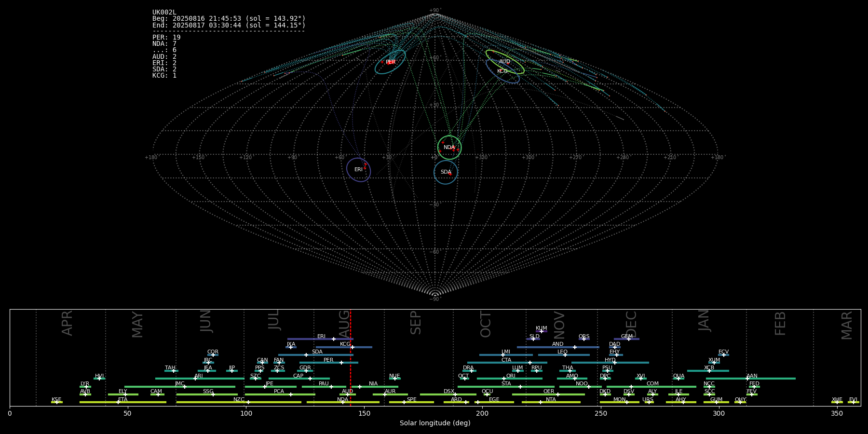
Task: Click the 'PER: 19' count entry
Action: pyautogui.click(x=166, y=38)
